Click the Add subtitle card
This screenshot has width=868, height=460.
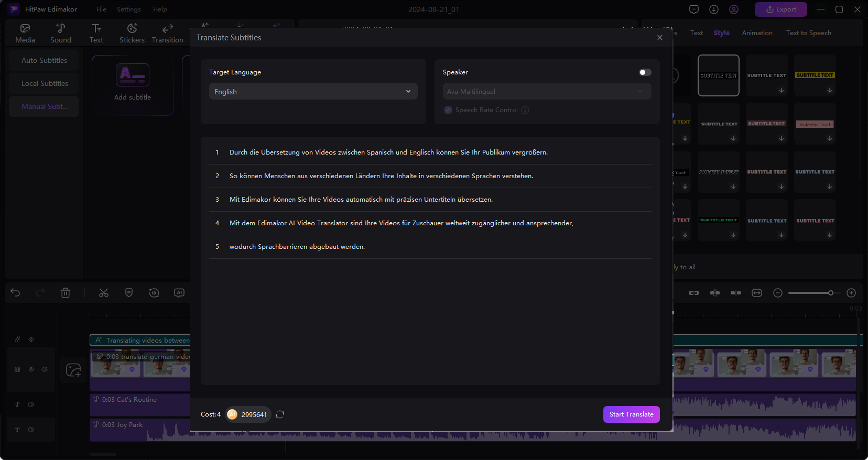(133, 85)
